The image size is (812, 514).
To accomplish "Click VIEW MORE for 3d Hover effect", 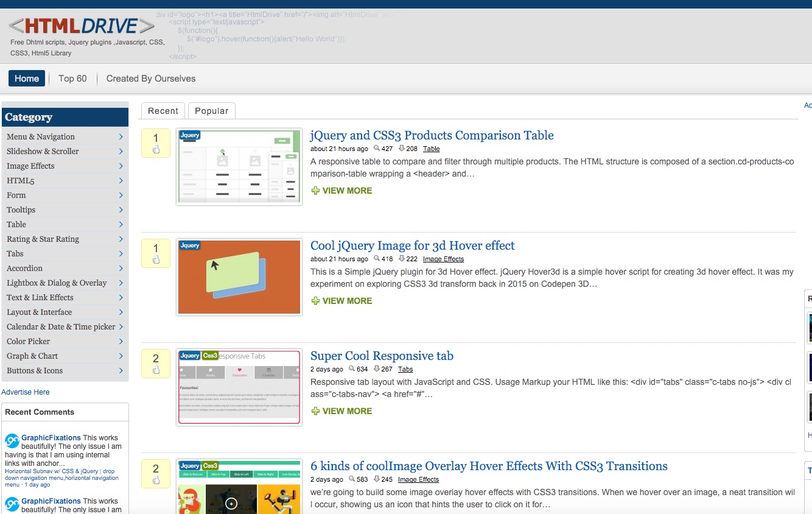I will (347, 301).
